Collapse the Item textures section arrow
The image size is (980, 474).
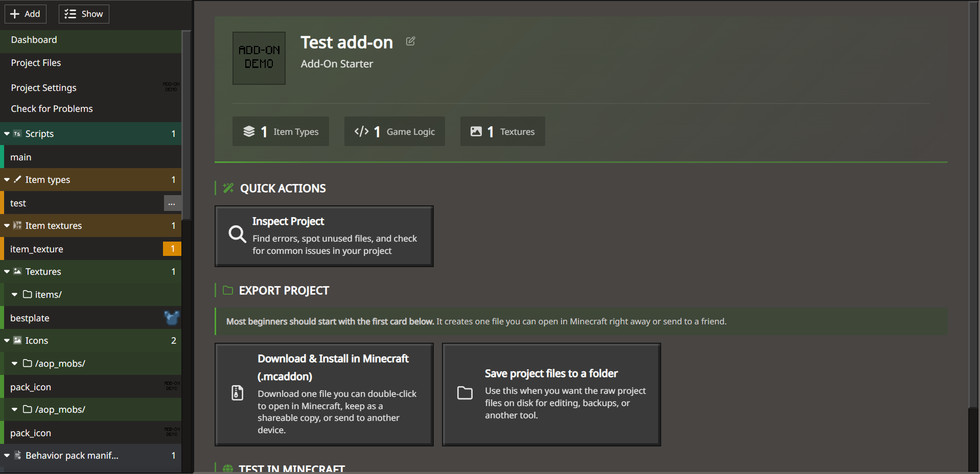click(x=7, y=226)
